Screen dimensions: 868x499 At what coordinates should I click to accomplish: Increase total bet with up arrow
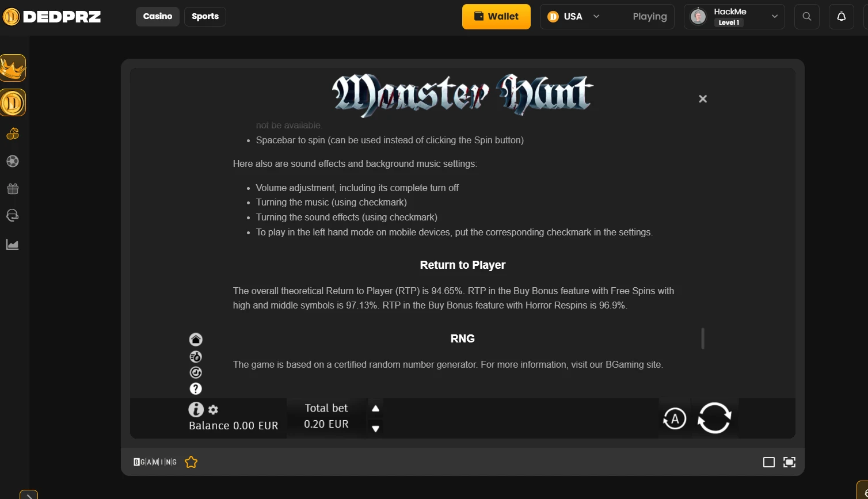tap(375, 409)
